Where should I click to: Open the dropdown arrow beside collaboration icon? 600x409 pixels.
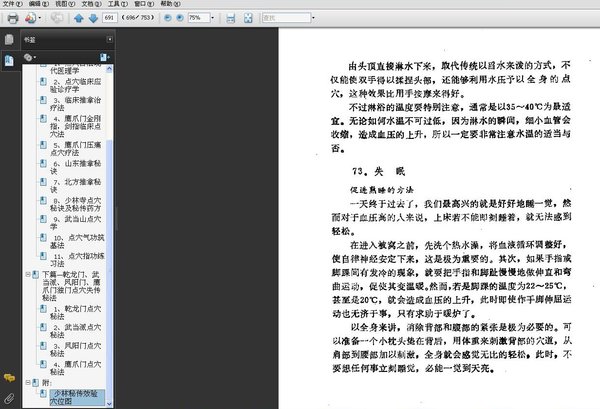tap(40, 18)
